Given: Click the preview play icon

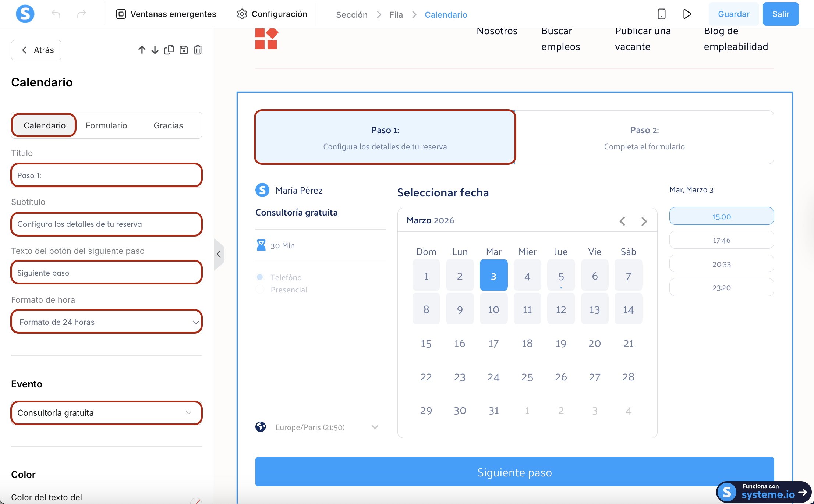Looking at the screenshot, I should tap(687, 14).
